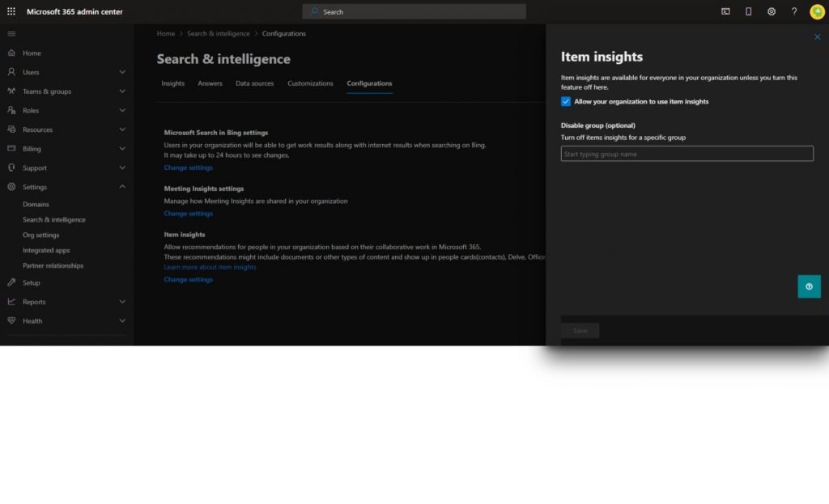Collapse the navigation menu hamburger icon
This screenshot has width=829, height=504.
pos(11,34)
